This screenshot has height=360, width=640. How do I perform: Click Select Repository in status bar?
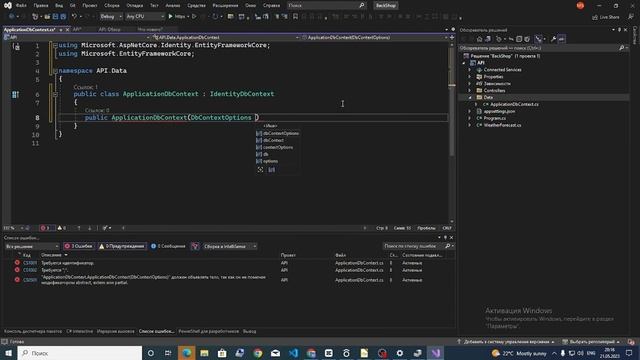pyautogui.click(x=591, y=342)
